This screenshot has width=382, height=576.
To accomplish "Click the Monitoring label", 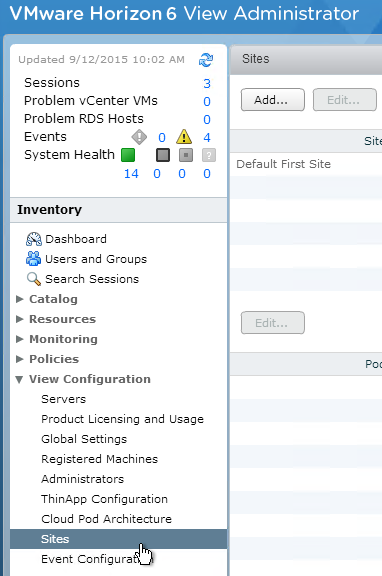I will [x=64, y=339].
